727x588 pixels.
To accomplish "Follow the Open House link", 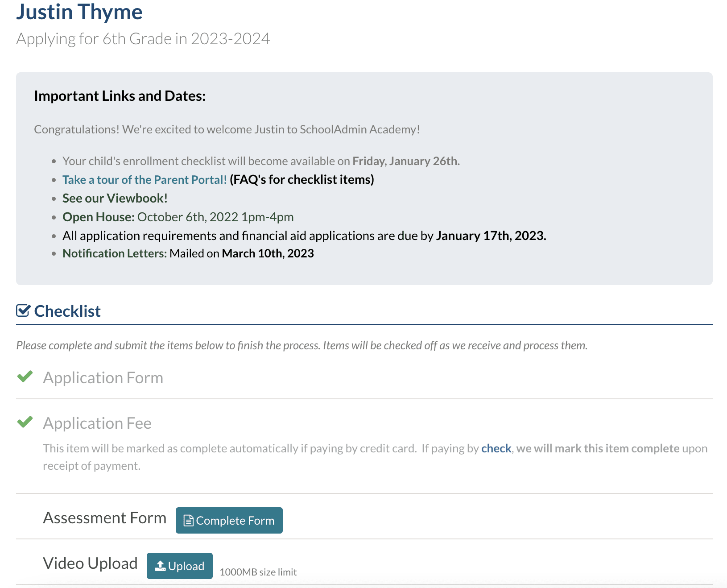I will click(98, 217).
